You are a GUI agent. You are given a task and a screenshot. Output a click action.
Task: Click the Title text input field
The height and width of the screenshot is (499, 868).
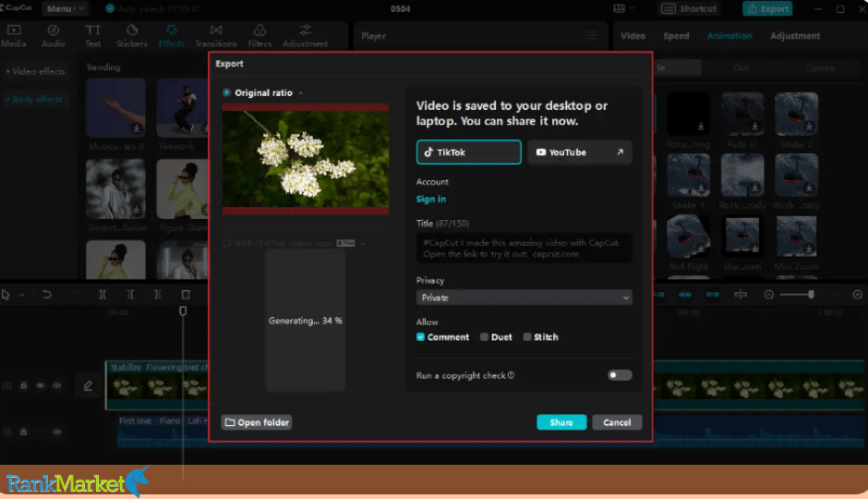(x=524, y=249)
